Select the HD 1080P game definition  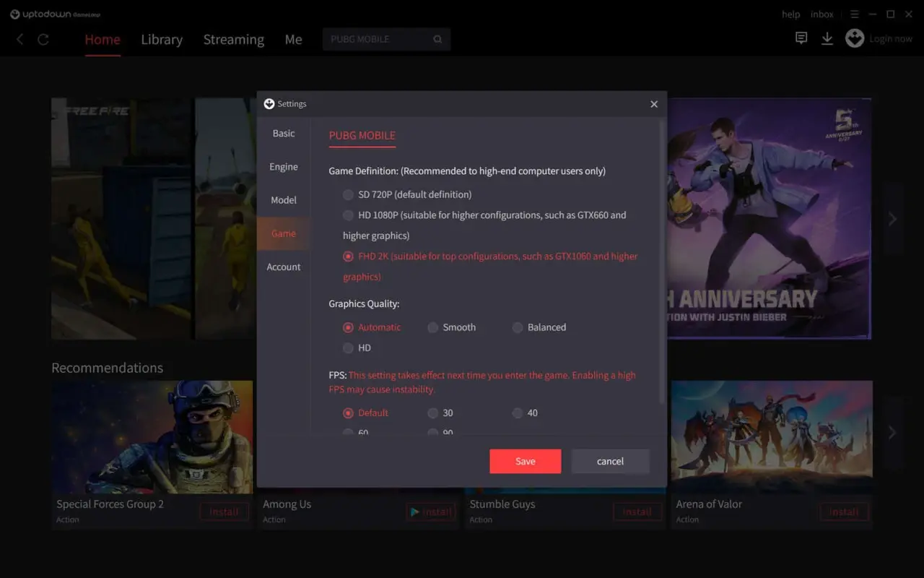coord(347,215)
